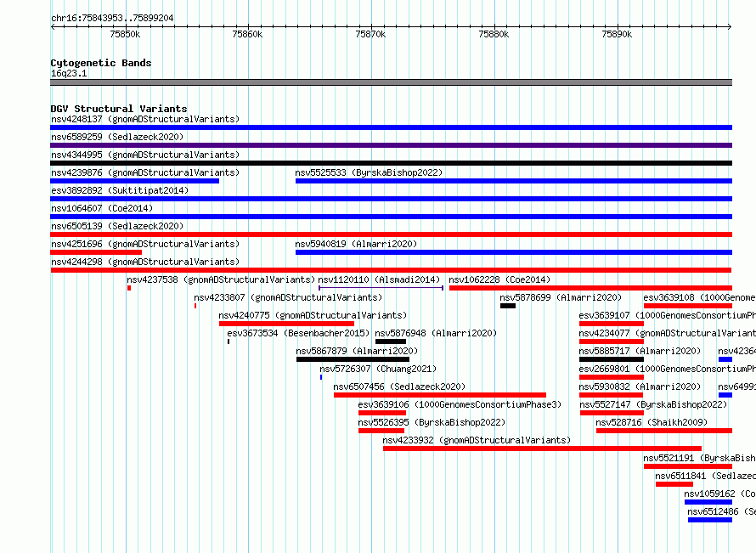
Task: Click the black nsv5876948 variant bar
Action: tap(391, 341)
